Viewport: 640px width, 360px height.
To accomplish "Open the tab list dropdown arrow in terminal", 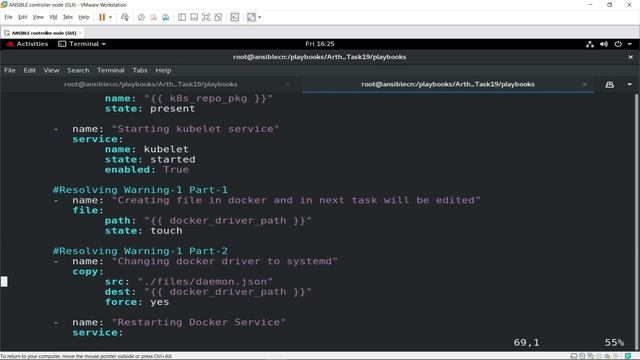I will (x=629, y=84).
